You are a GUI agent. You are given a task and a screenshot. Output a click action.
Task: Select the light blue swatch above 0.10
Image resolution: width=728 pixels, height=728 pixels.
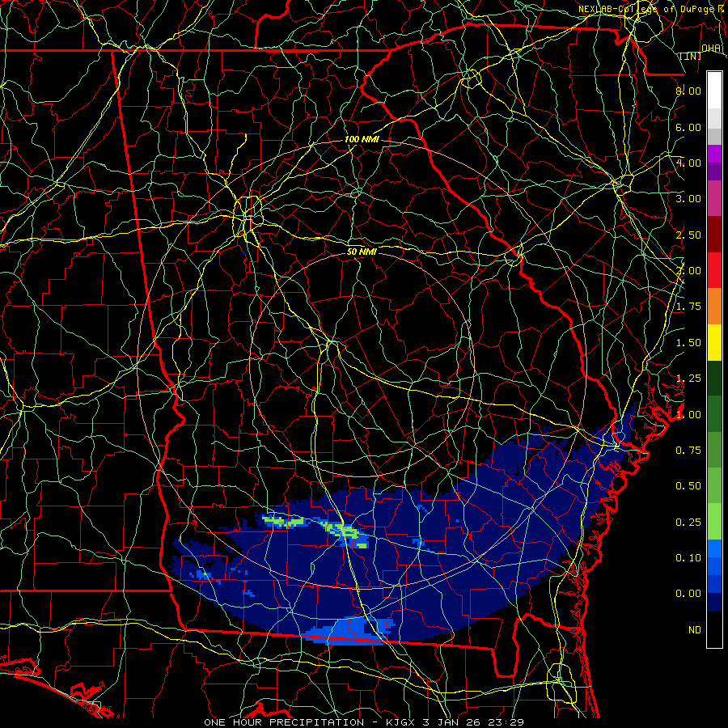[714, 548]
